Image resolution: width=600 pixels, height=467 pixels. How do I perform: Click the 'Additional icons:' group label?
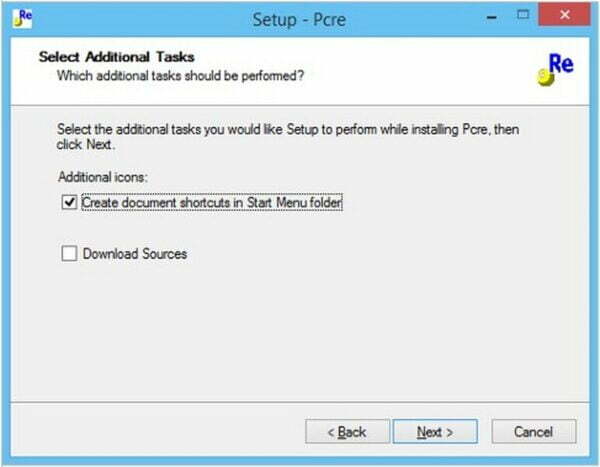103,177
